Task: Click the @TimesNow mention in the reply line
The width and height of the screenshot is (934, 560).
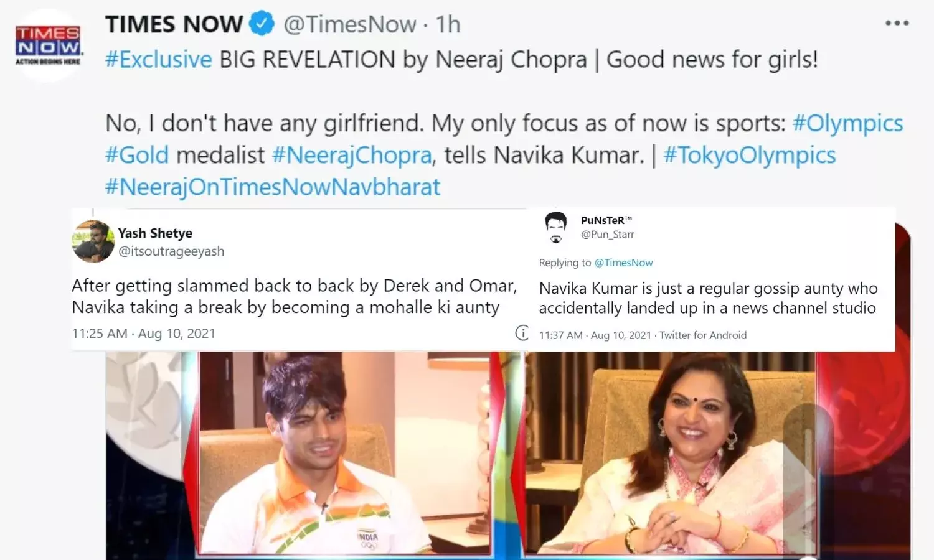Action: 623,263
